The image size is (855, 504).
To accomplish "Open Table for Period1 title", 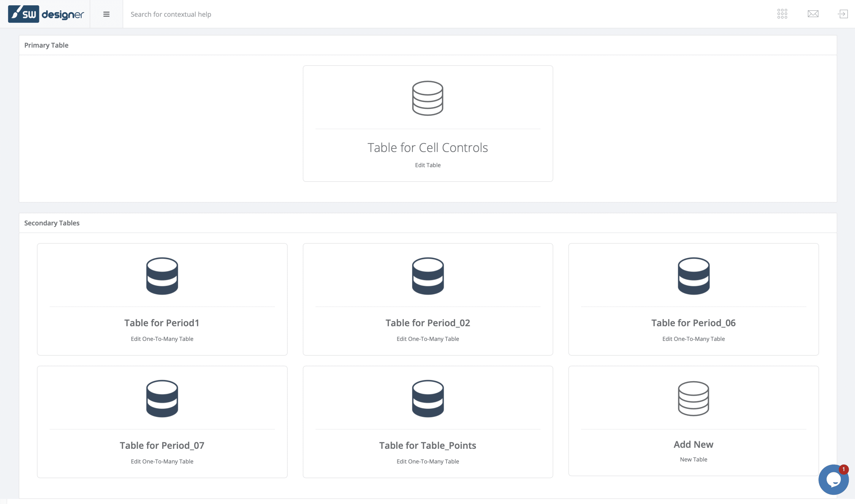I will point(162,323).
